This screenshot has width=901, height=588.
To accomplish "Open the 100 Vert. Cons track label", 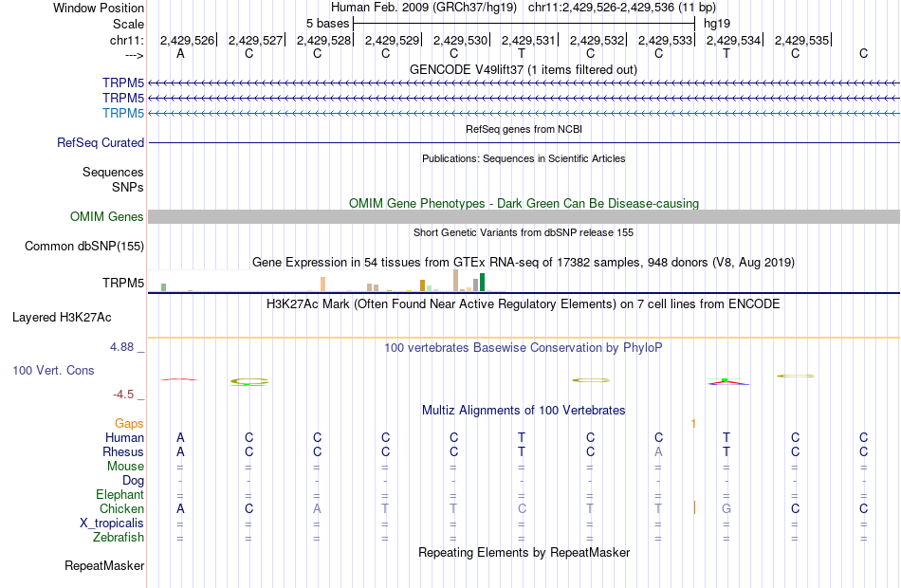I will click(53, 370).
